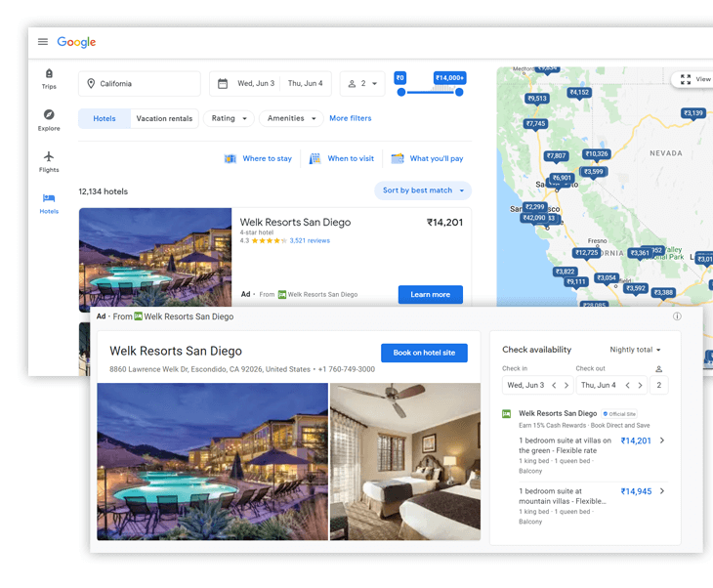Click the guest count box showing 2
This screenshot has width=713, height=588.
(659, 385)
